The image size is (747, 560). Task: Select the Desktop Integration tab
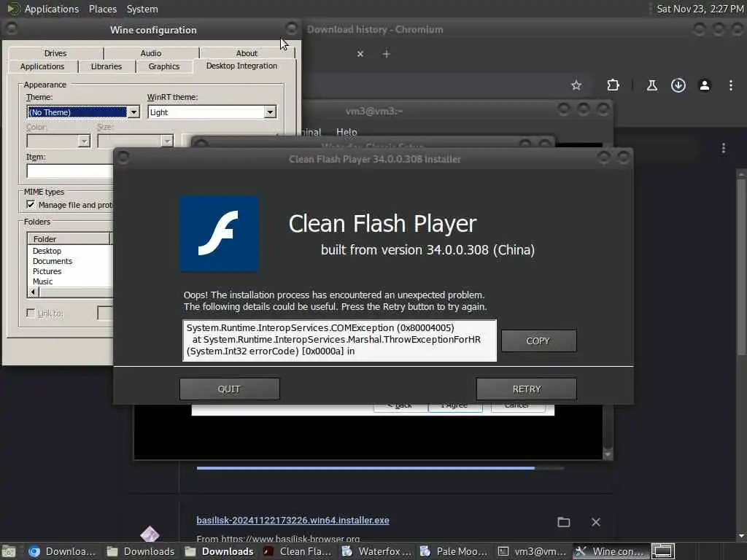(x=242, y=66)
